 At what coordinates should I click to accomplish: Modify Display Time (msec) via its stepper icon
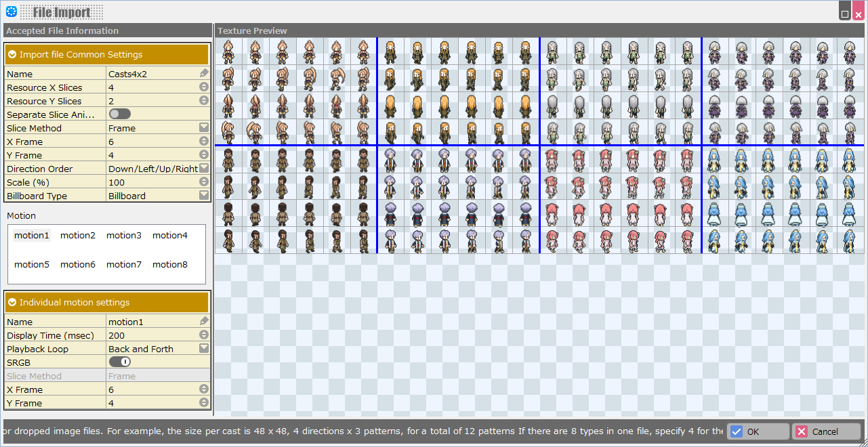204,335
